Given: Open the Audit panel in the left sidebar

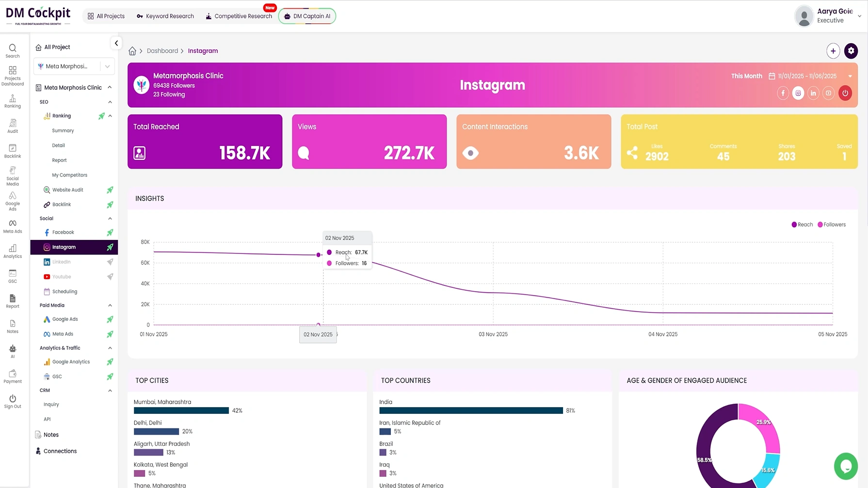Looking at the screenshot, I should click(12, 126).
